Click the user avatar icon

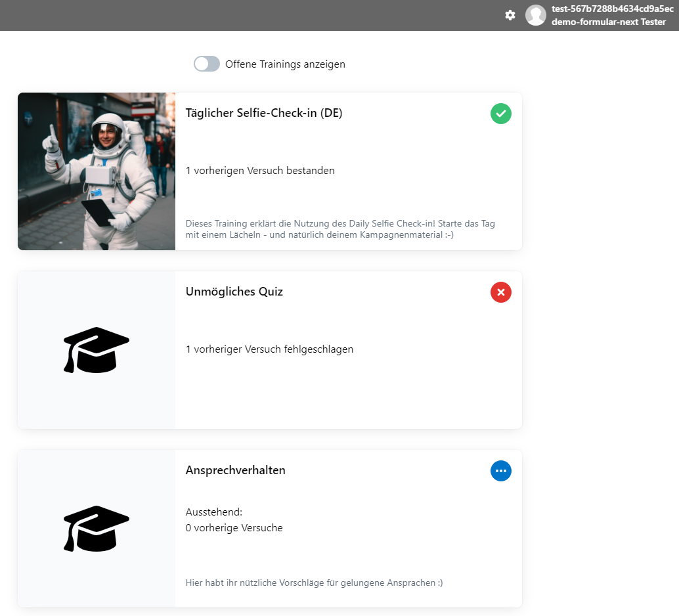point(536,15)
